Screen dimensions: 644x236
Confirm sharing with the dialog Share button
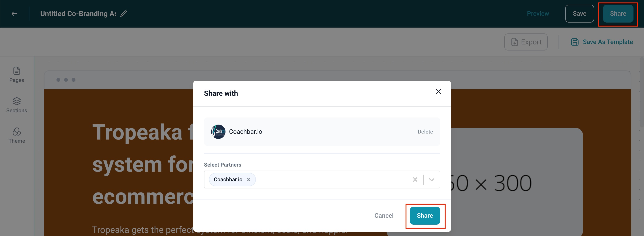click(x=425, y=215)
